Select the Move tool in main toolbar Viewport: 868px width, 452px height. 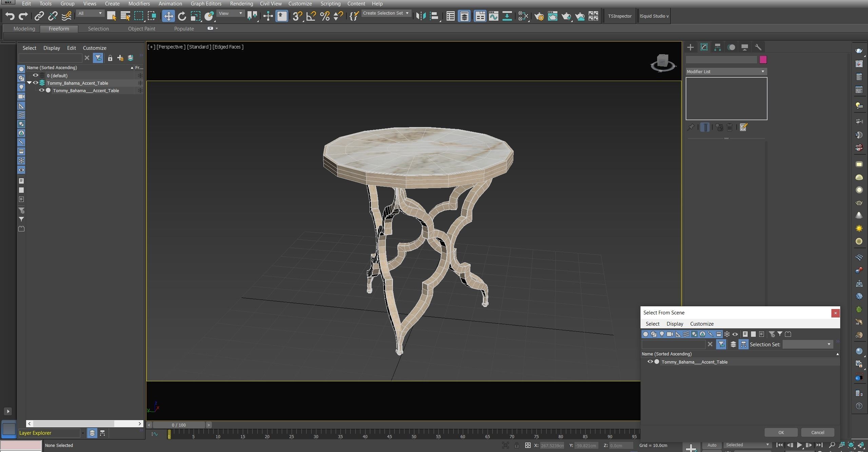coord(168,16)
